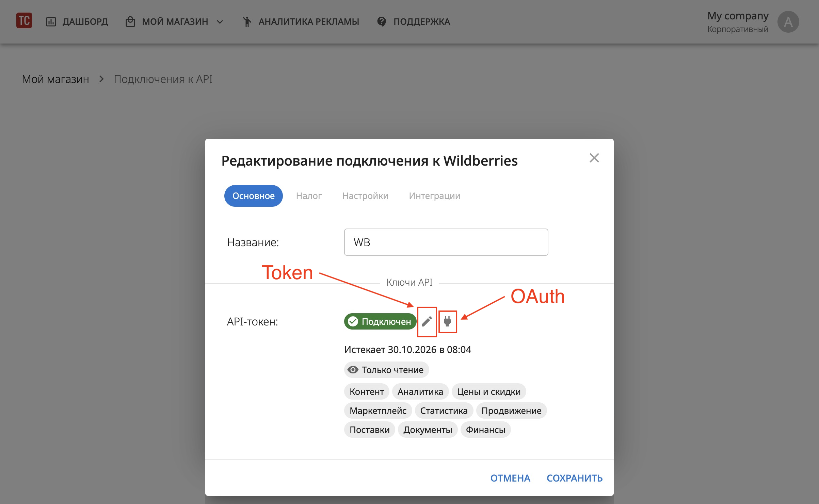The width and height of the screenshot is (819, 504).
Task: Click the support question mark icon
Action: (x=382, y=22)
